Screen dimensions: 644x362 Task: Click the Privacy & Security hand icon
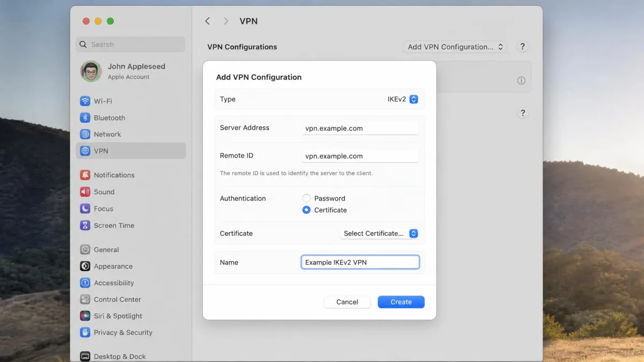(x=85, y=333)
